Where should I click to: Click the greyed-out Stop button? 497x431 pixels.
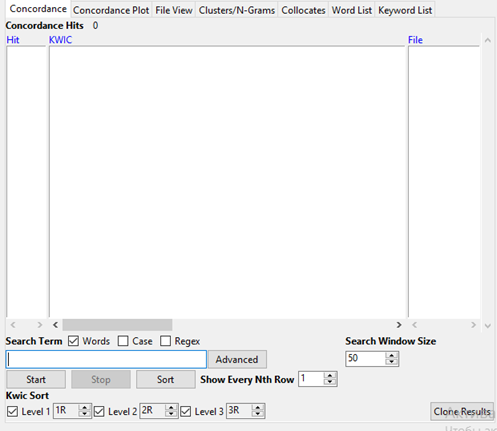(x=101, y=379)
